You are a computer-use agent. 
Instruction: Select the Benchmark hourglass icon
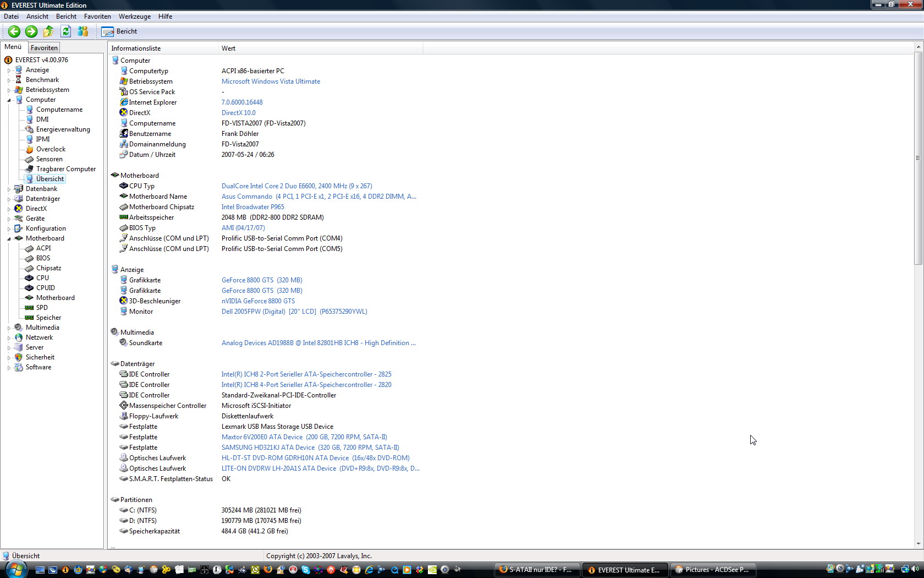(19, 80)
